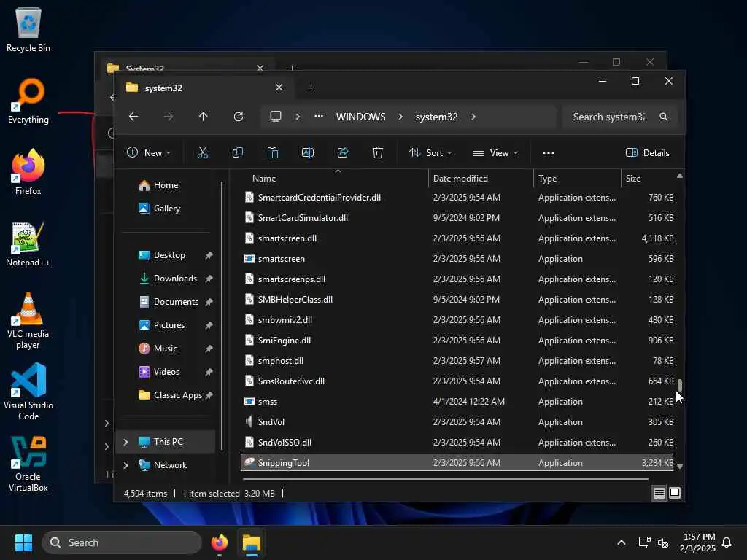Image resolution: width=747 pixels, height=560 pixels.
Task: Click the Paste clipboard icon
Action: 273,152
